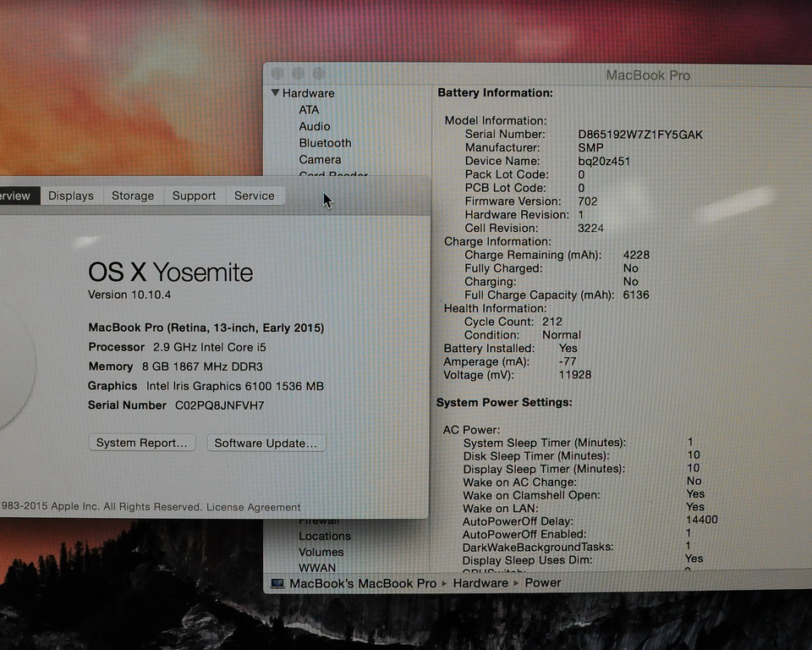Open the Service tab
812x650 pixels.
[255, 196]
